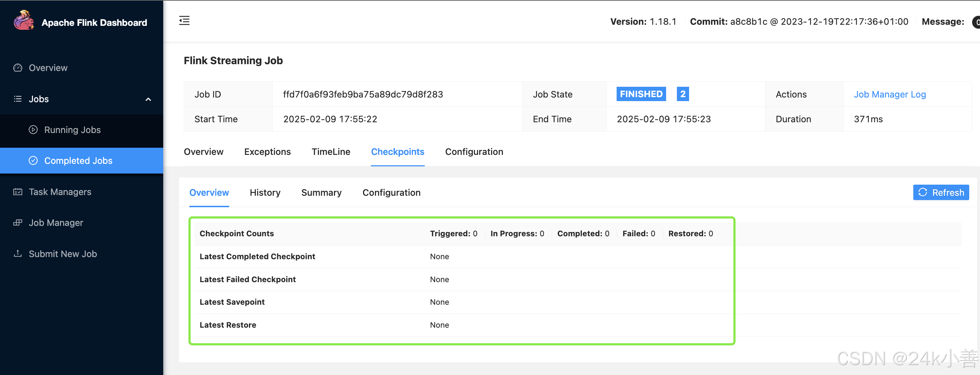The image size is (980, 375).
Task: Click the Job ID value ffd7f0a6f93feb9ba75a89dc79d8f283
Action: pos(363,94)
